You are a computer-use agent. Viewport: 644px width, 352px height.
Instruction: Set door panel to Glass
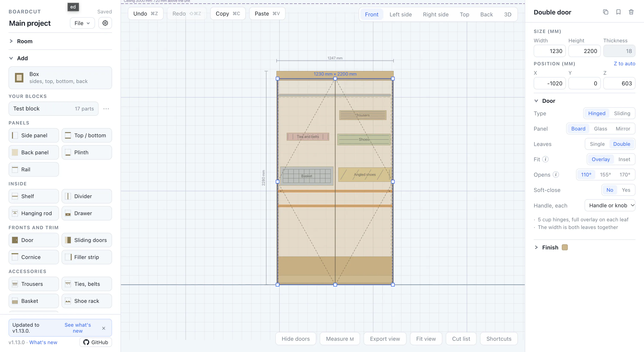click(601, 129)
